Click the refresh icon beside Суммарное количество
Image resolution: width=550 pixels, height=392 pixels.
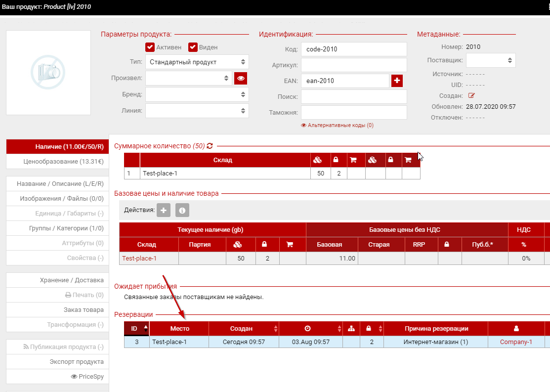pyautogui.click(x=210, y=146)
